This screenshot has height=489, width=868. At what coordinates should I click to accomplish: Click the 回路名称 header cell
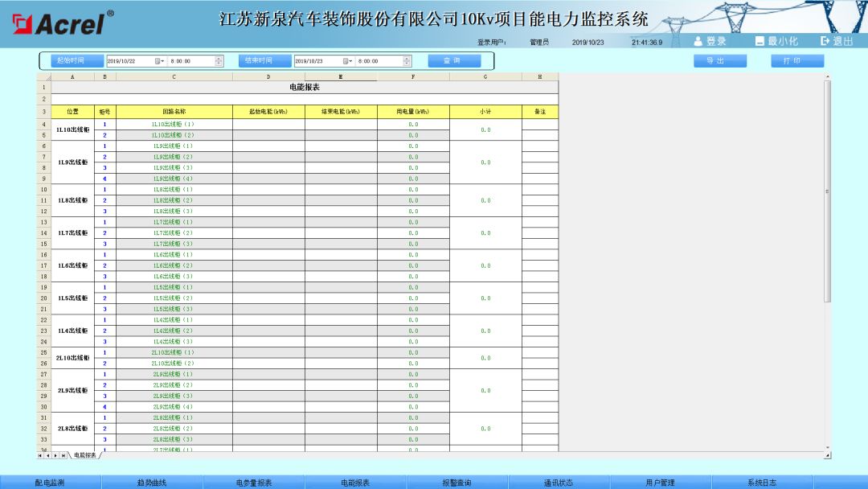pyautogui.click(x=174, y=111)
